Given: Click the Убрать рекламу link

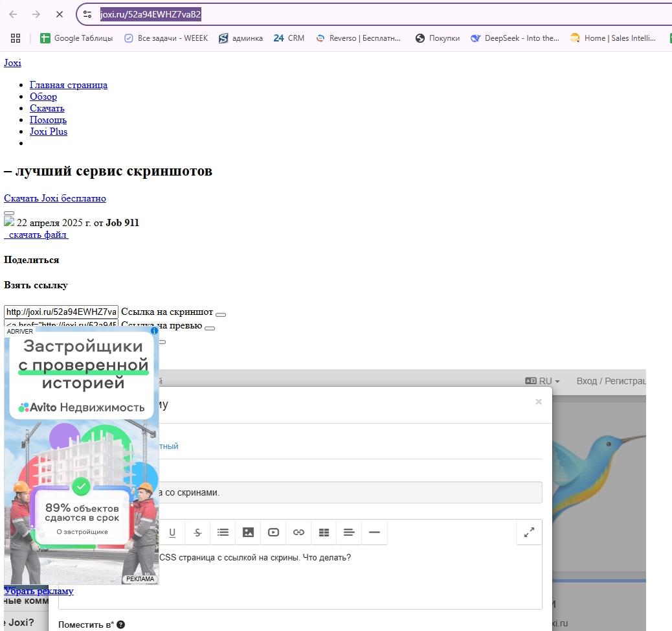Looking at the screenshot, I should 39,591.
